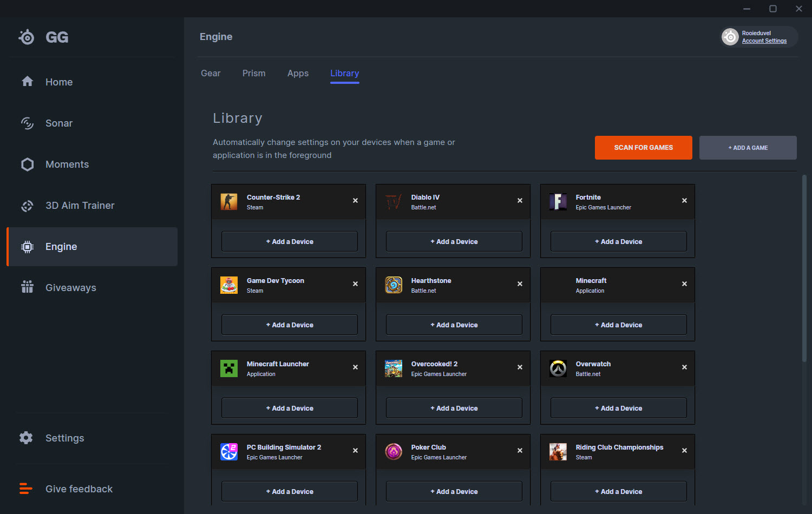Viewport: 812px width, 514px height.
Task: Open Account Settings link
Action: (x=764, y=41)
